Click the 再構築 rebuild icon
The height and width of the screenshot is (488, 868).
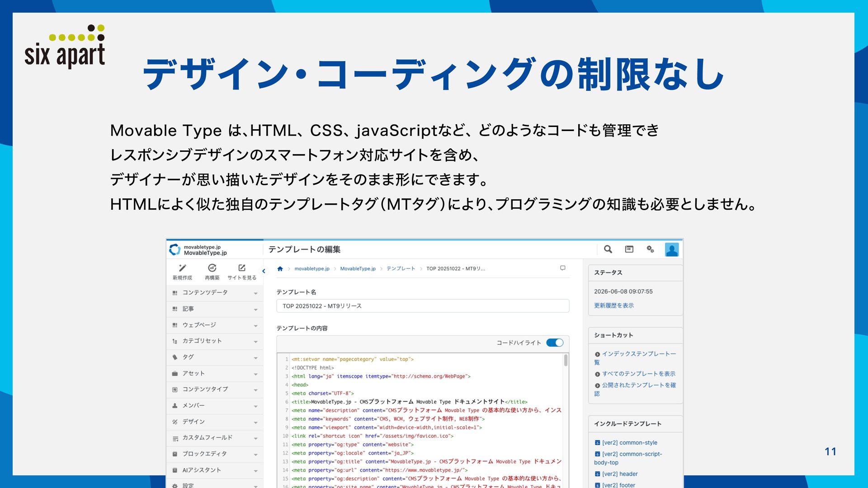click(212, 268)
